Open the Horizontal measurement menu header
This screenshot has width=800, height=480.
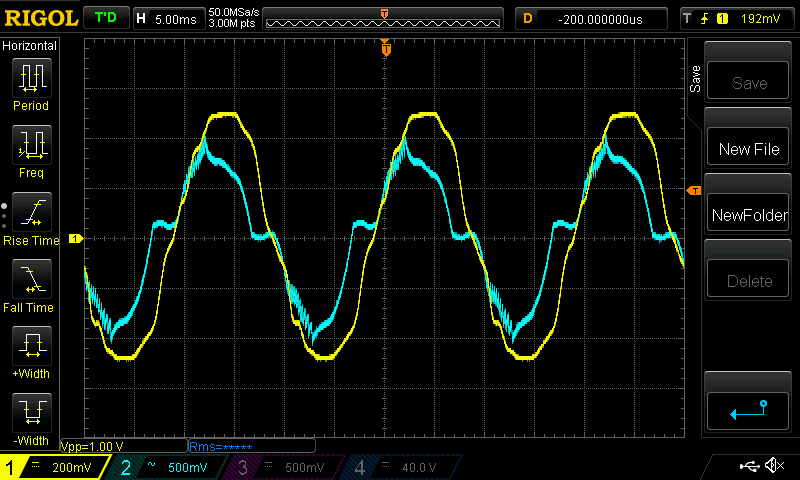coord(30,46)
